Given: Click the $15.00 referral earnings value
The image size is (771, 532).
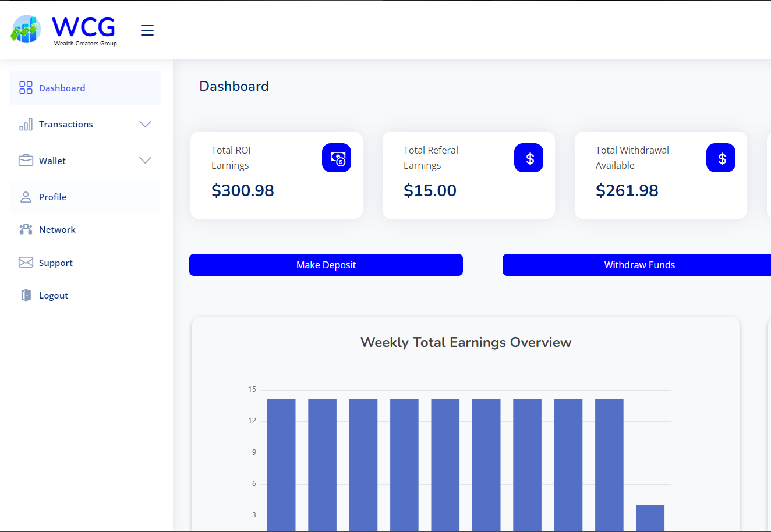Looking at the screenshot, I should pyautogui.click(x=430, y=190).
